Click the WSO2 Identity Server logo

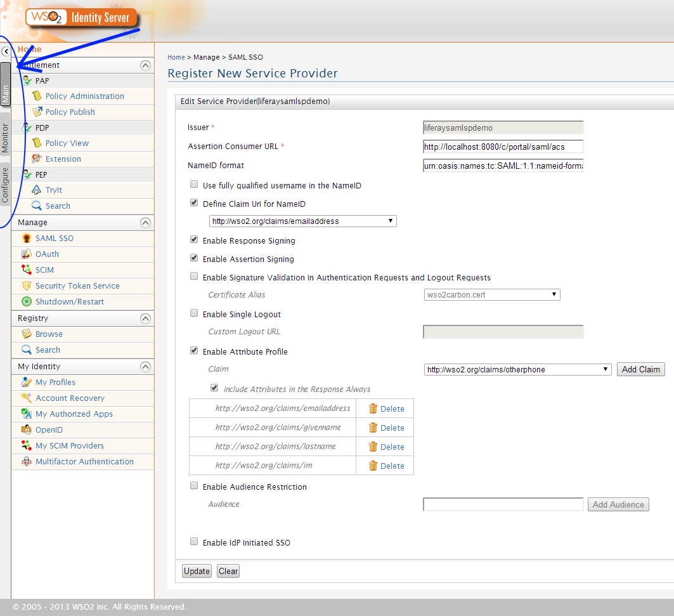pyautogui.click(x=82, y=18)
